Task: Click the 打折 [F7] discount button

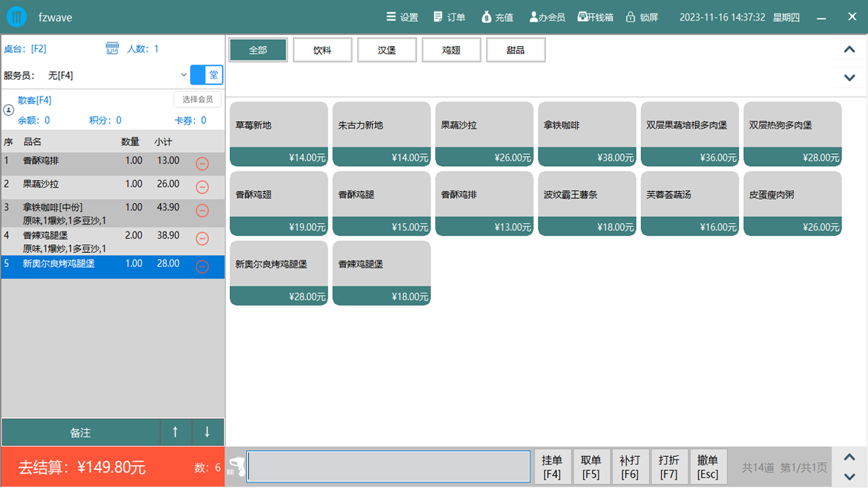Action: pyautogui.click(x=669, y=467)
